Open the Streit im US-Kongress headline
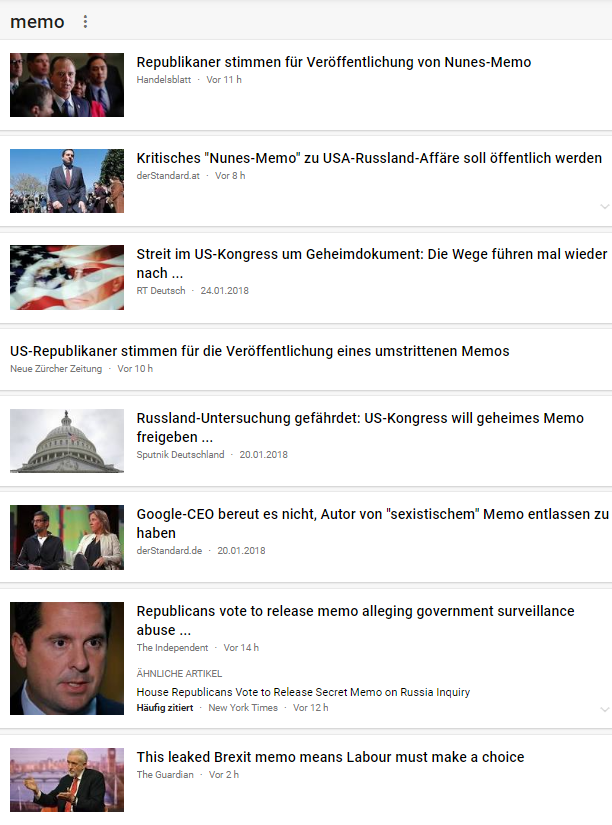The width and height of the screenshot is (612, 825). (x=372, y=264)
